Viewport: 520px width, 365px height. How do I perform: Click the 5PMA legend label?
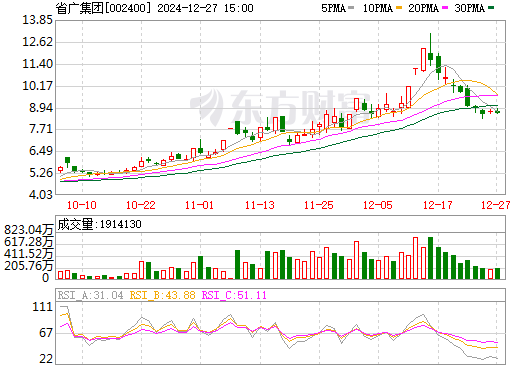click(x=333, y=8)
